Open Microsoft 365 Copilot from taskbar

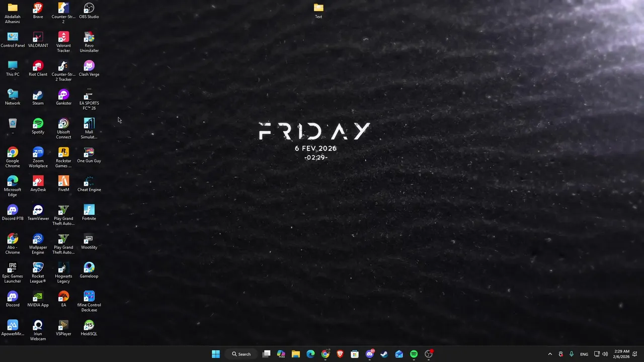(281, 354)
